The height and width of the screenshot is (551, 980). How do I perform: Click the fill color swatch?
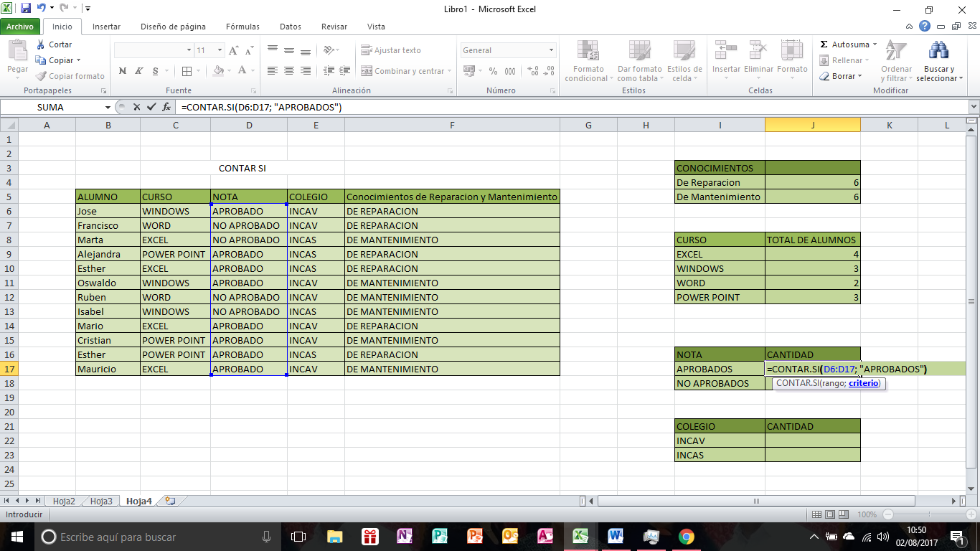218,72
